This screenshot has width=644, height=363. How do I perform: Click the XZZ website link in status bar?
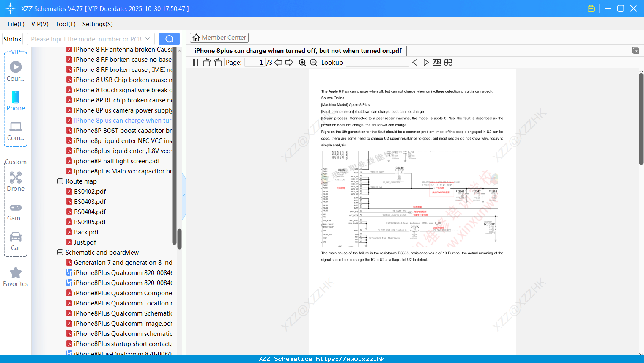pyautogui.click(x=350, y=359)
